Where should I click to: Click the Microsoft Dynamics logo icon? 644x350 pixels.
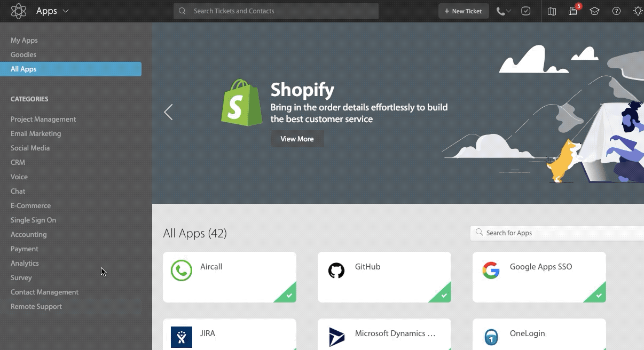coord(337,338)
